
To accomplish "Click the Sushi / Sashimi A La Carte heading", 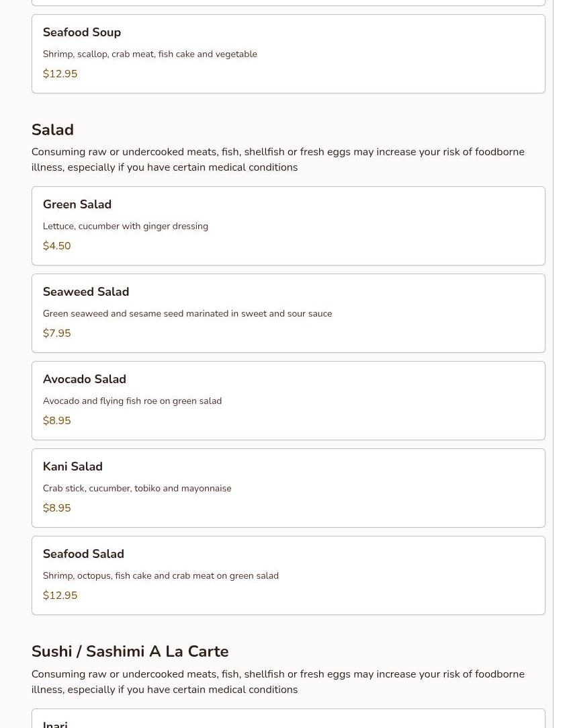I will click(x=130, y=651).
